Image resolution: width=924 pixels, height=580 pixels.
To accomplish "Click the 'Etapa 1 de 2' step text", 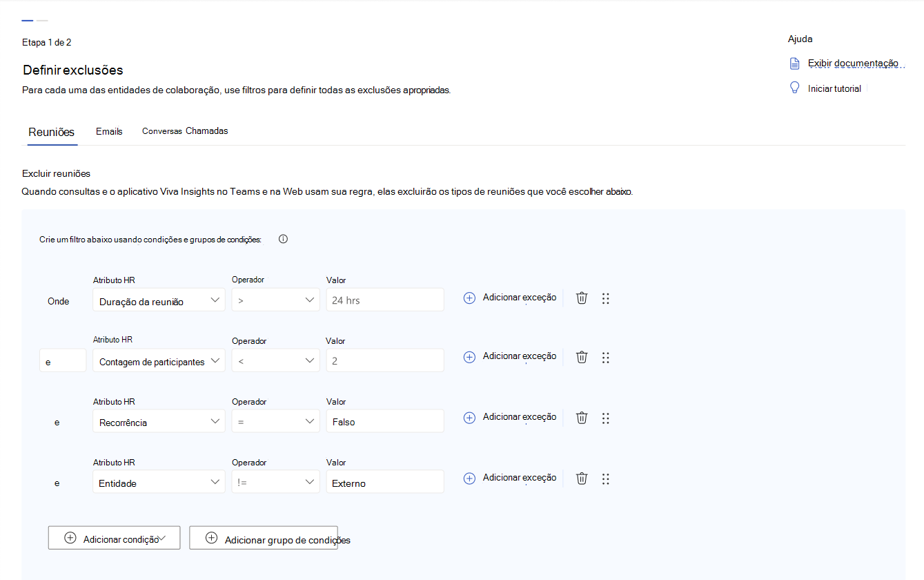I will click(47, 42).
